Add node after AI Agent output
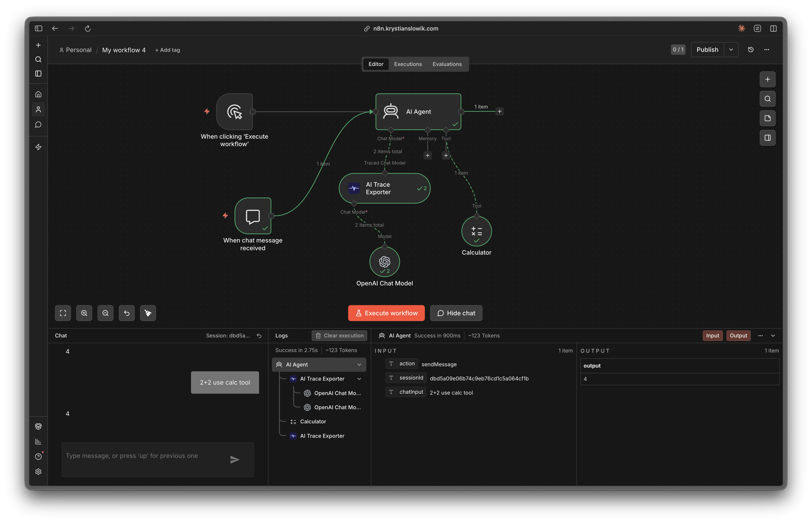The width and height of the screenshot is (812, 523). 500,111
